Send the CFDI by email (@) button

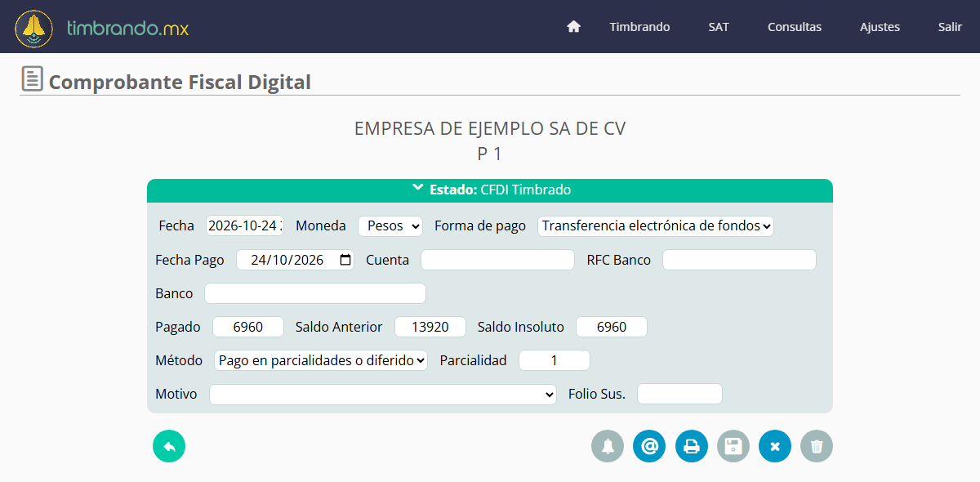point(649,446)
